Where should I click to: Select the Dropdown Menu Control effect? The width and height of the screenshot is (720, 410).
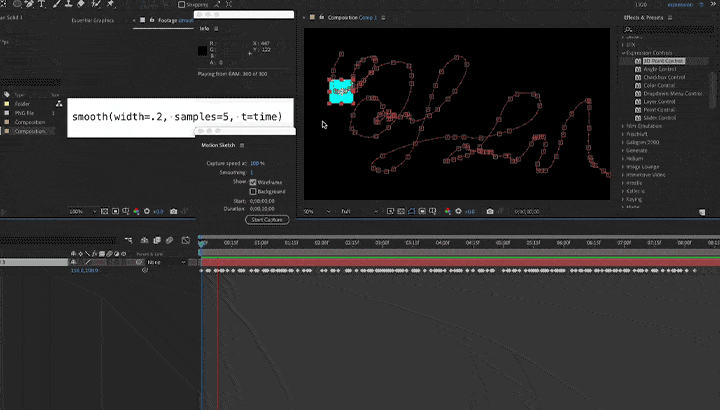click(673, 93)
